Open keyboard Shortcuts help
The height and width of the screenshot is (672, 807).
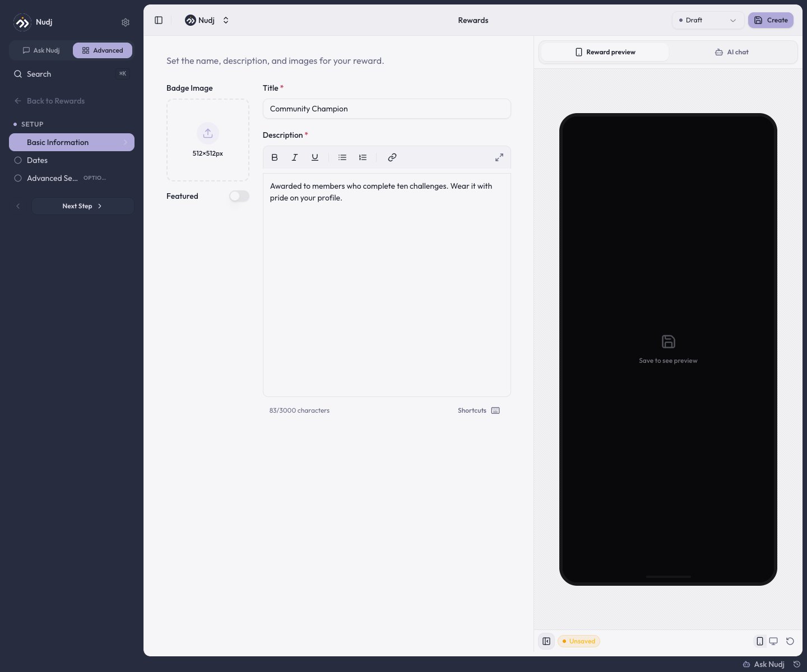tap(479, 410)
